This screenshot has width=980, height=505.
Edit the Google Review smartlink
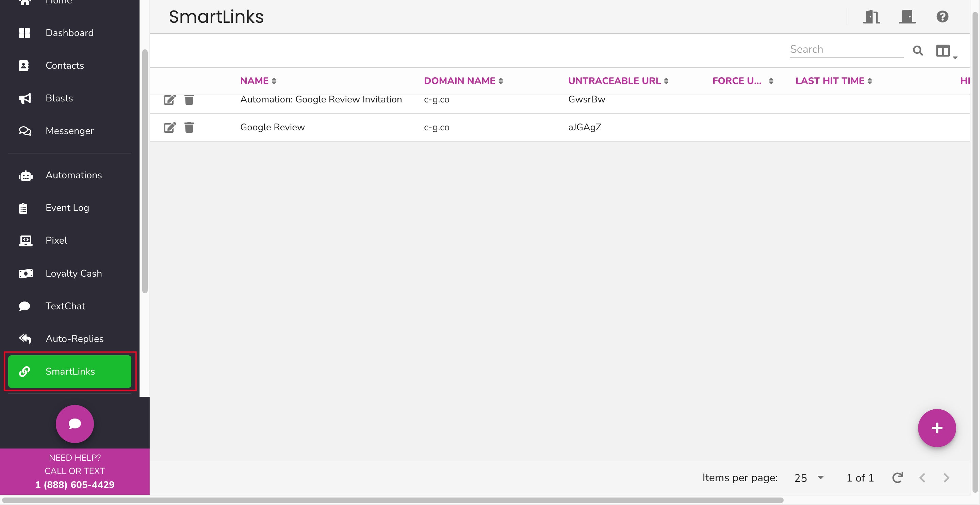[x=170, y=127]
